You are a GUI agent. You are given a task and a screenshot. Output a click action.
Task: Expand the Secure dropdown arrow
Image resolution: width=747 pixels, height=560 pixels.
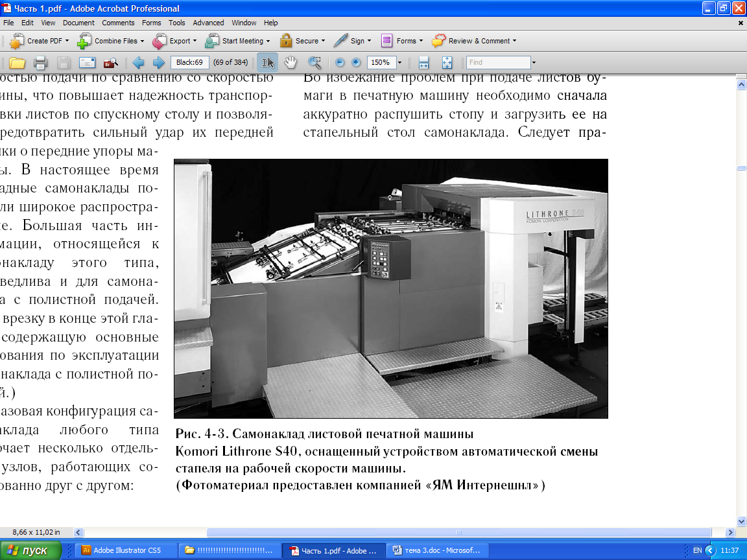324,41
